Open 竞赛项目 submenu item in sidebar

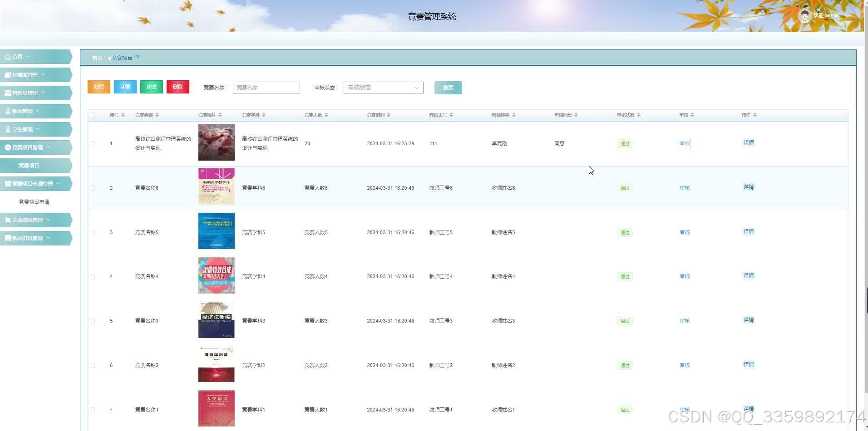(36, 166)
